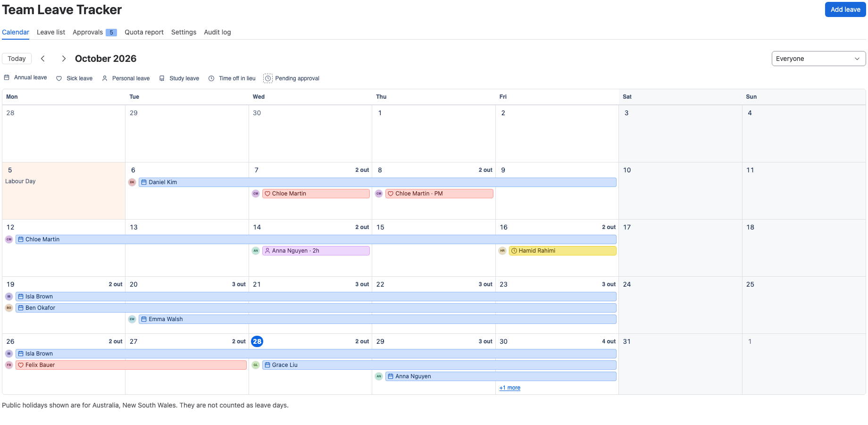The height and width of the screenshot is (425, 868).
Task: Click Hamid Rahimi's HR avatar on October 16
Action: [x=502, y=251]
